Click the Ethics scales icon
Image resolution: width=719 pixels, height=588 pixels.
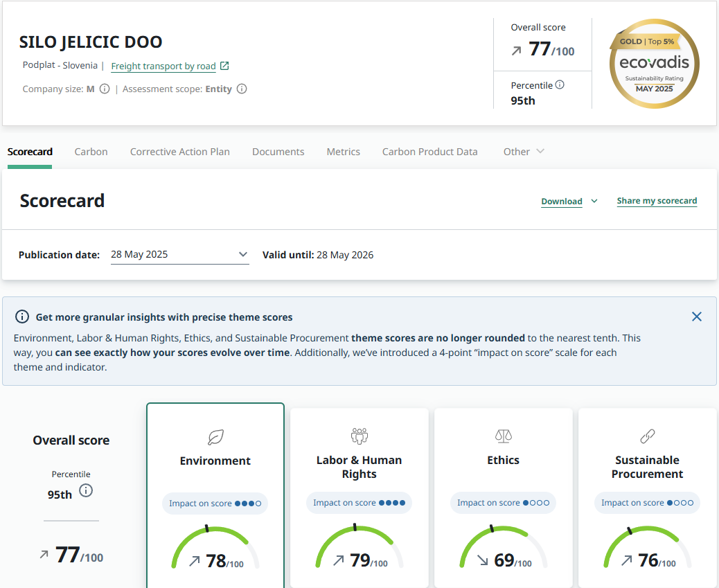pyautogui.click(x=504, y=436)
